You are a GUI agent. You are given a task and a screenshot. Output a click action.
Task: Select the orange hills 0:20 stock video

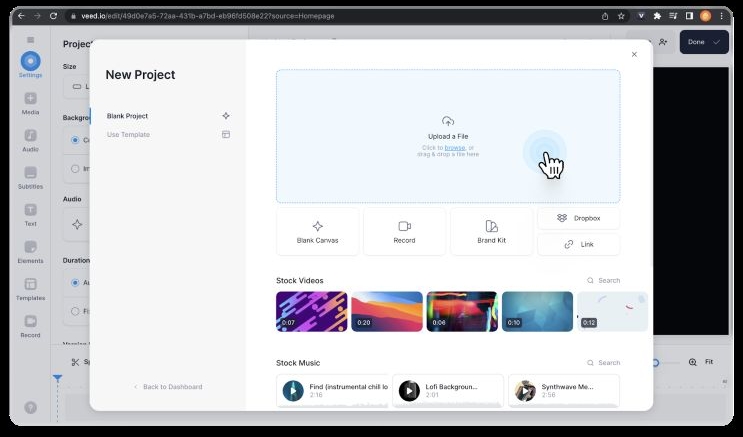(387, 311)
